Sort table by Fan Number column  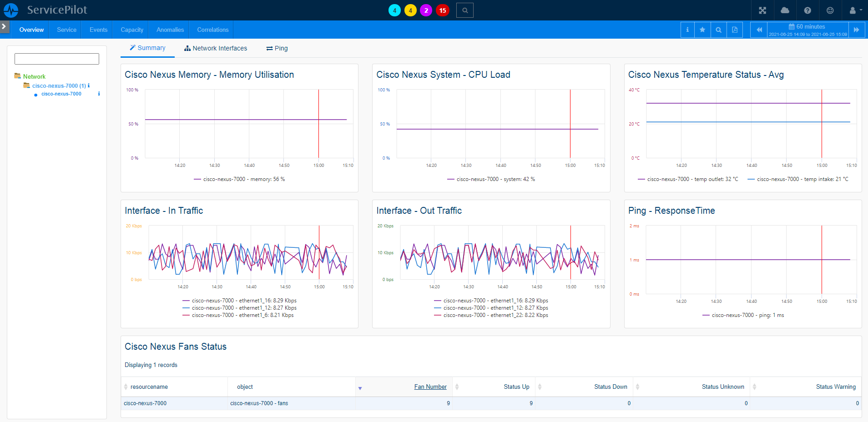click(x=430, y=387)
